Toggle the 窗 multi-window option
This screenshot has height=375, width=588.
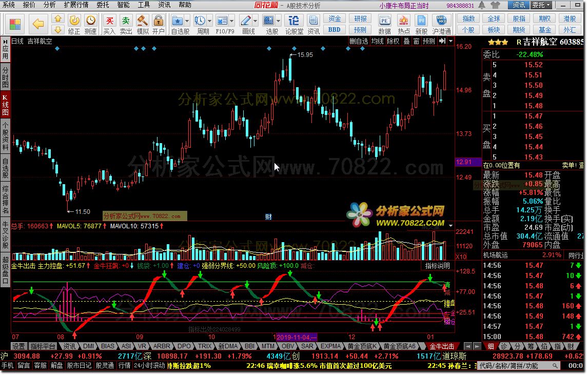(x=416, y=41)
